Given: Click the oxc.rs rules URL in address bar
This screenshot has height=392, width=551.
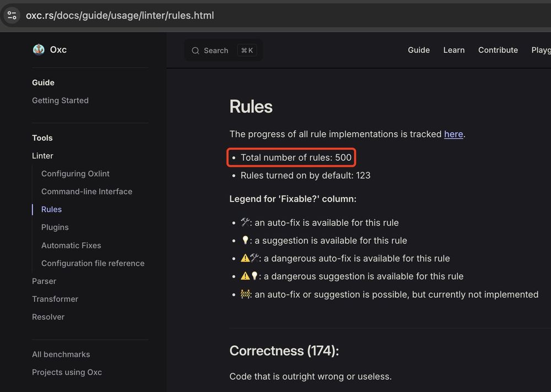Looking at the screenshot, I should point(120,15).
